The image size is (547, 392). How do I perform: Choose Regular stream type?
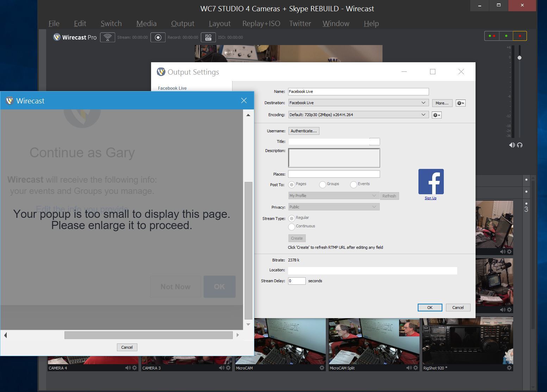[x=292, y=218]
